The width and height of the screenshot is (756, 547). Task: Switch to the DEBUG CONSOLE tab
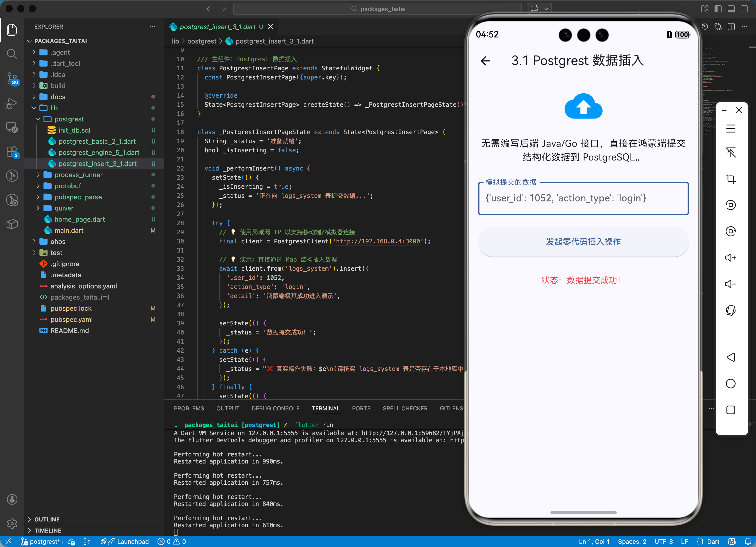[275, 408]
